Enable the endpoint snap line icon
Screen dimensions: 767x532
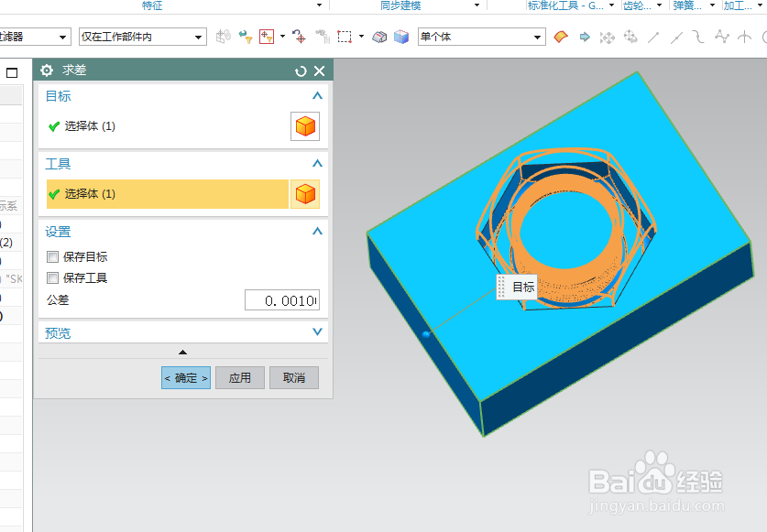(653, 38)
